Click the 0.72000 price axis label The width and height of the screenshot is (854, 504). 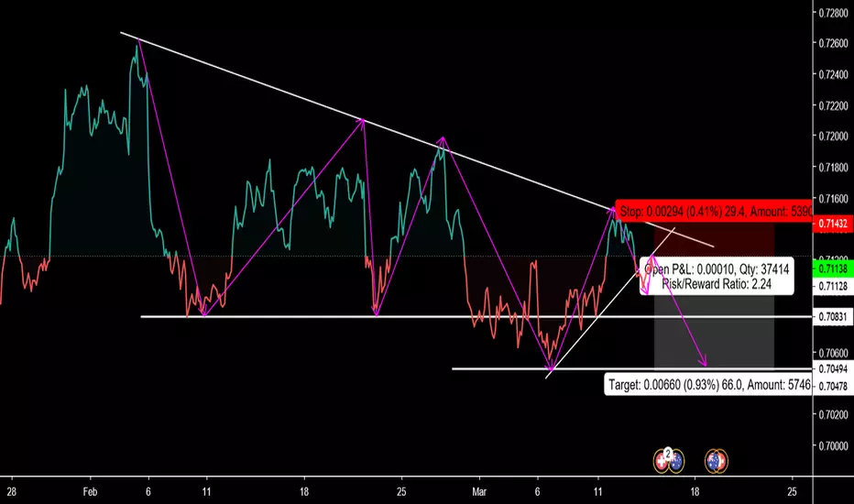[833, 137]
